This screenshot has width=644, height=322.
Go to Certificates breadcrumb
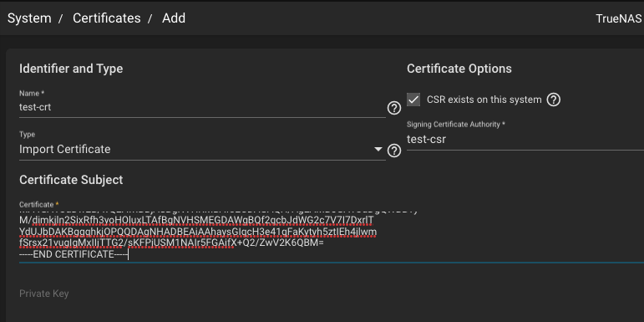[107, 18]
